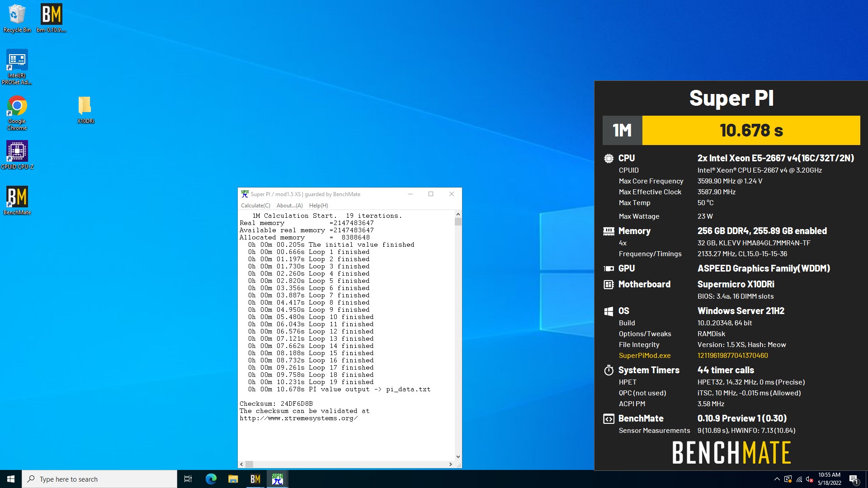Click vertical scrollbar down arrow in Super PI

click(x=458, y=457)
